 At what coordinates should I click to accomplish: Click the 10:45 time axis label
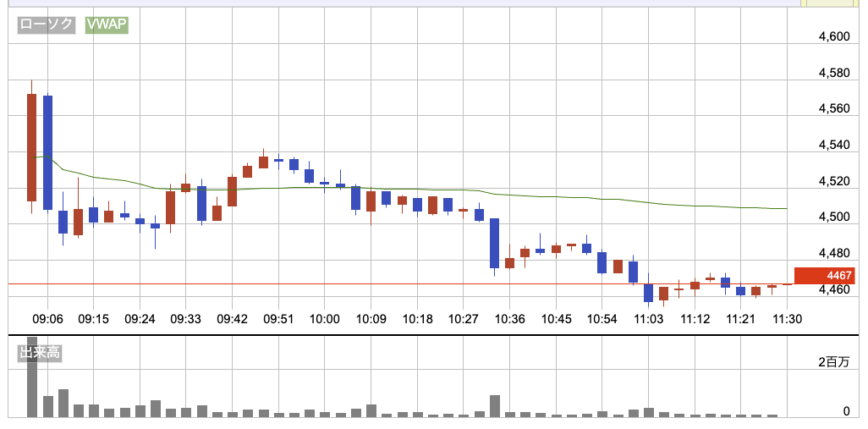[x=557, y=319]
